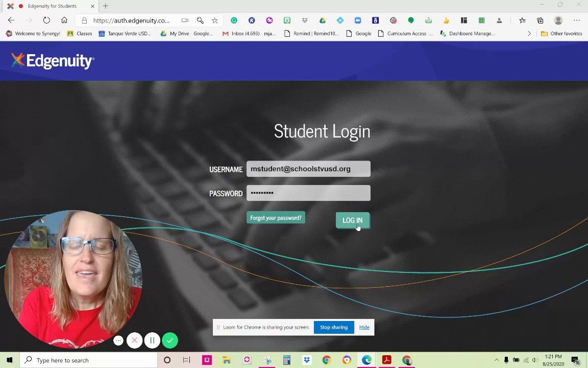Open the Forgot your password link

point(276,218)
